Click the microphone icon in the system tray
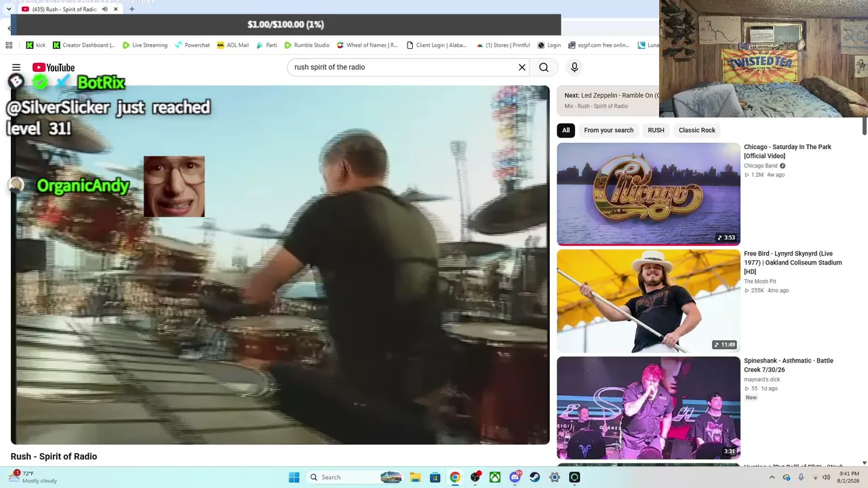868x488 pixels. pos(801,477)
